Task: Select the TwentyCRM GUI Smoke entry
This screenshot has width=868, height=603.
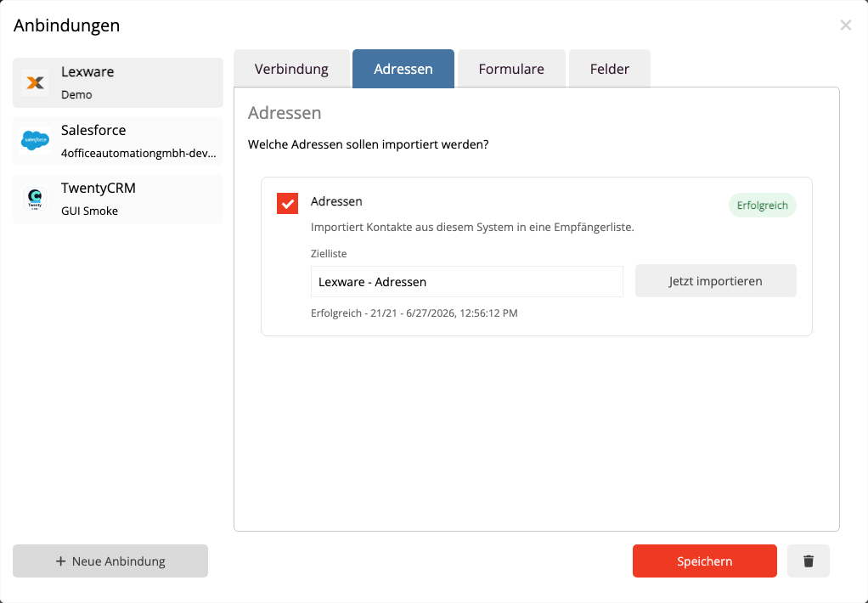Action: point(118,199)
